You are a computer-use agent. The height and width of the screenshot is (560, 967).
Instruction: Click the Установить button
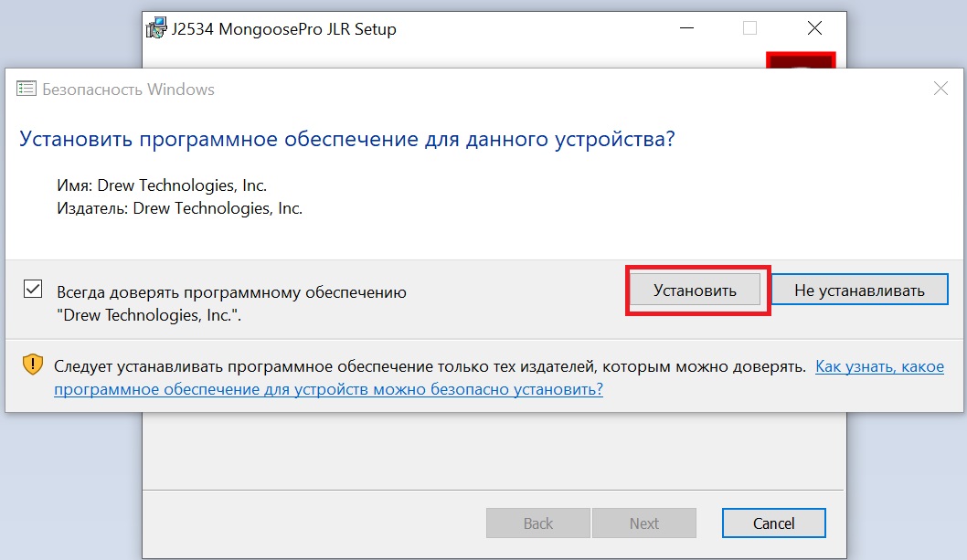[695, 290]
